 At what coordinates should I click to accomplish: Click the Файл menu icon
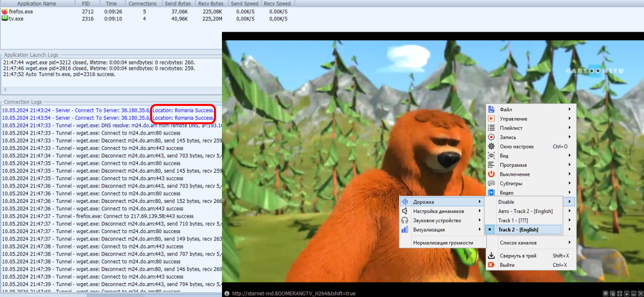[491, 109]
